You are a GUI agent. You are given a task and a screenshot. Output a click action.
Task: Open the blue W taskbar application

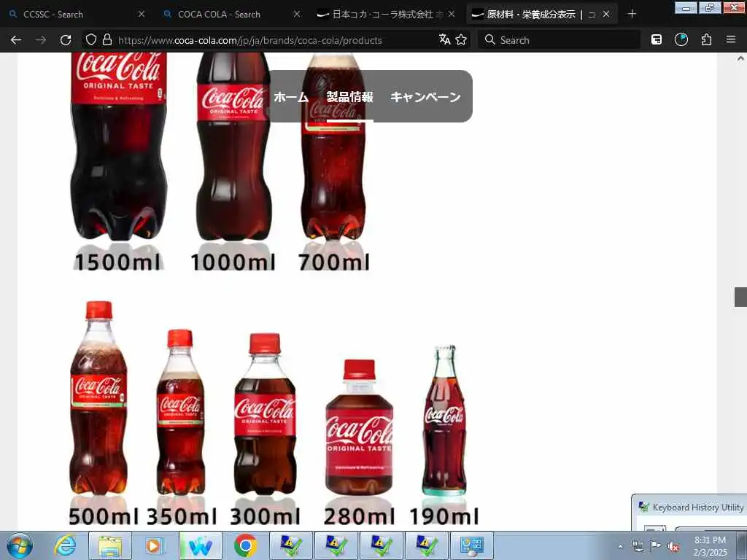coord(201,545)
